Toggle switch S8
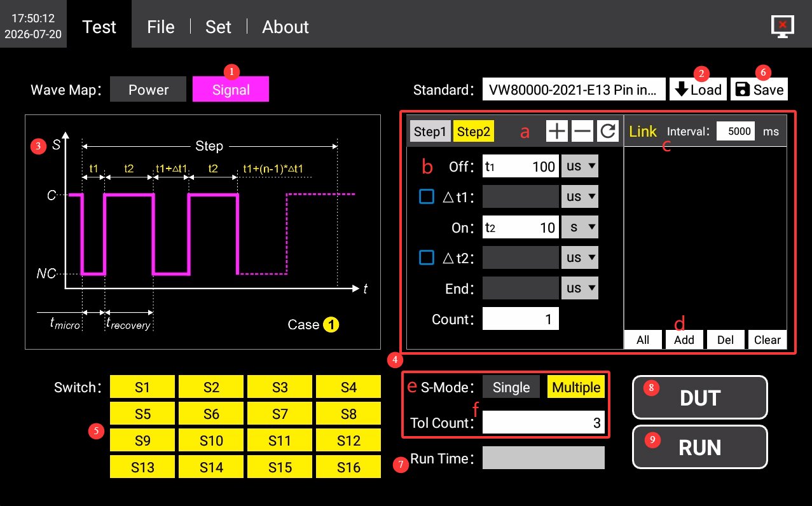This screenshot has height=506, width=812. tap(348, 414)
